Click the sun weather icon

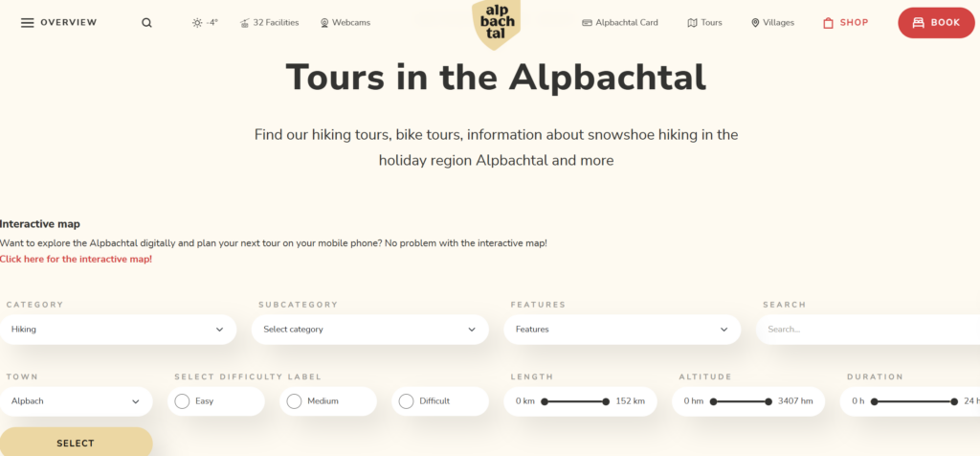pyautogui.click(x=197, y=23)
